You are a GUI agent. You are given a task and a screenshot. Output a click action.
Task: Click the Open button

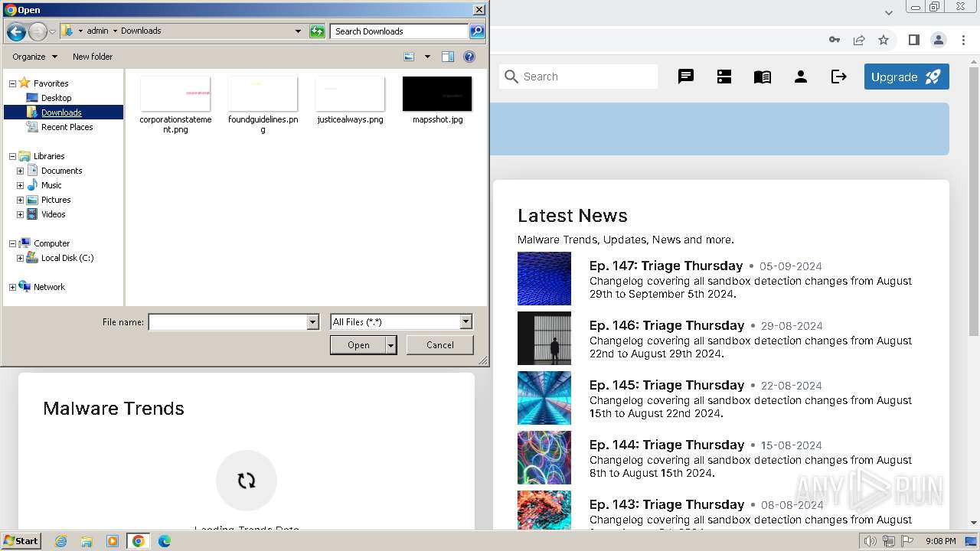point(358,345)
